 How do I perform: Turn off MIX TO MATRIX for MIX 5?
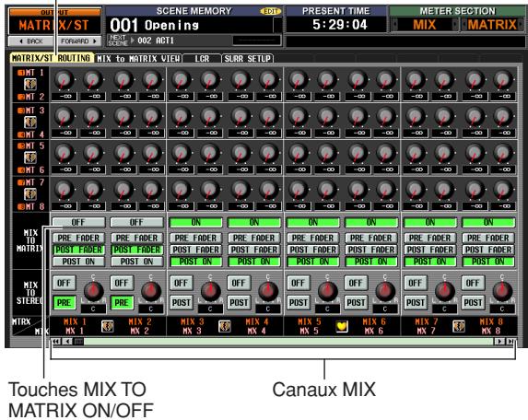click(312, 222)
